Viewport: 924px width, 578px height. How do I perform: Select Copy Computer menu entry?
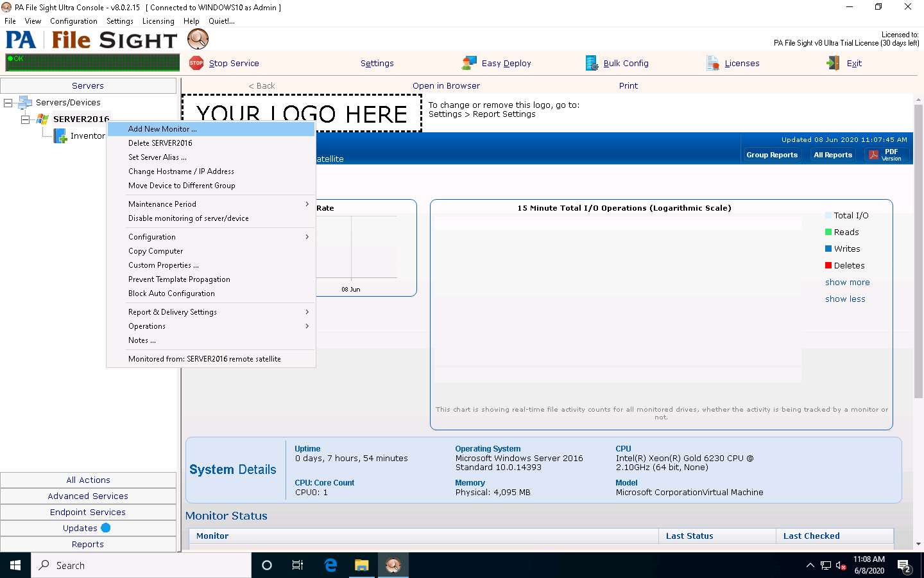(x=211, y=251)
